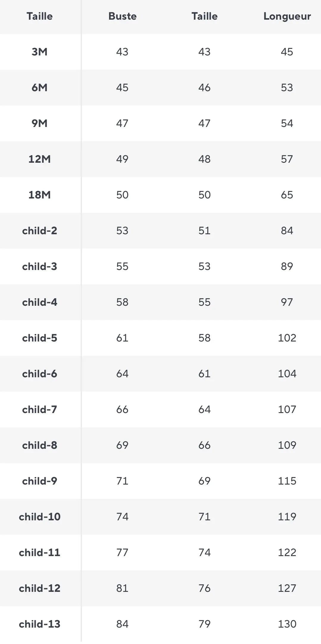Select Longueur value 102 for child-5

(287, 338)
